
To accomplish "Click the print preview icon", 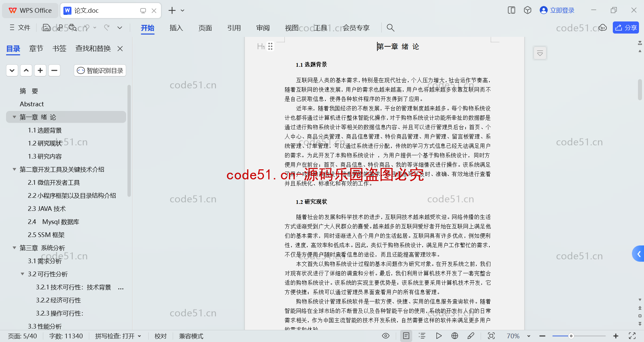I will (73, 28).
